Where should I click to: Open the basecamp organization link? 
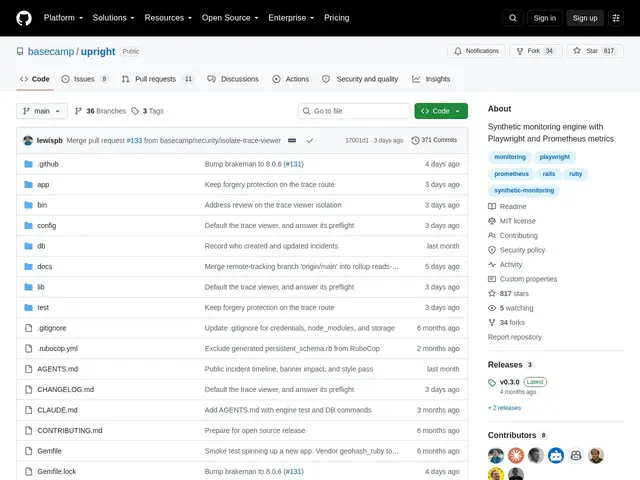pos(51,51)
